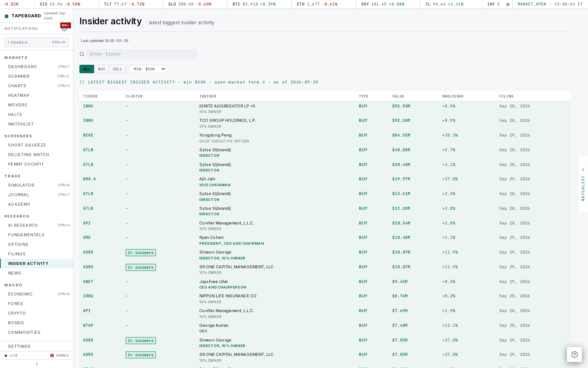
Task: Click the sidebar Search box
Action: (36, 42)
